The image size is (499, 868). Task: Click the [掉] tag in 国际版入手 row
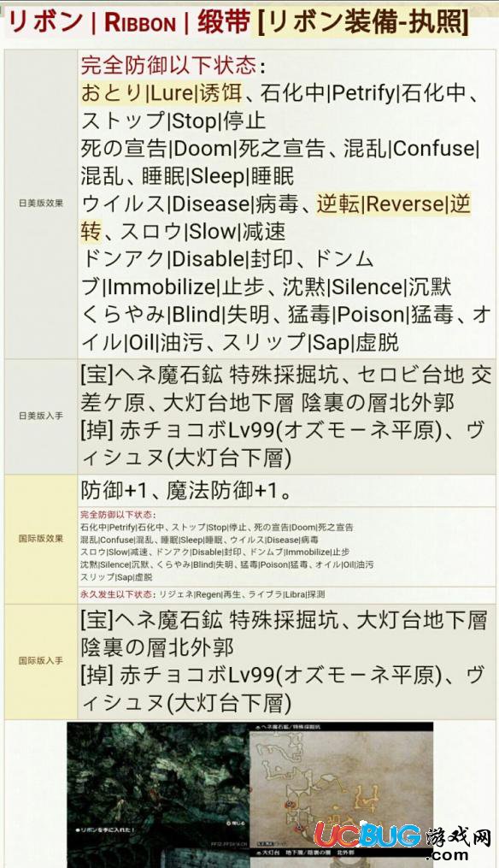[x=97, y=675]
